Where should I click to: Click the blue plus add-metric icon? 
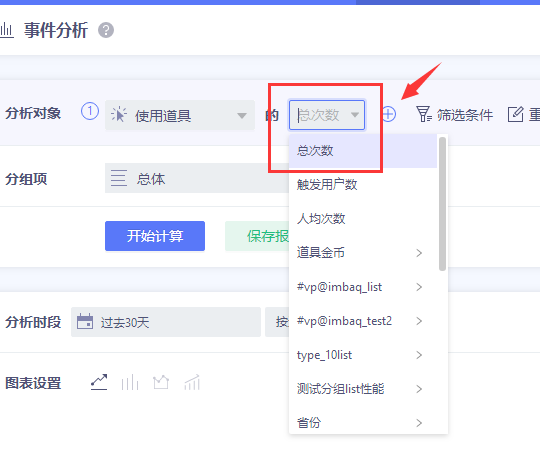389,114
